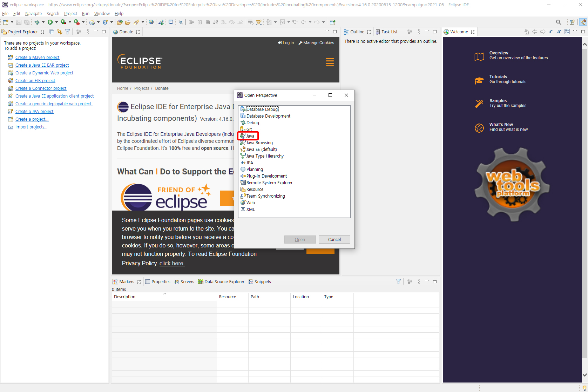
Task: Expand the External Tools dropdown arrow
Action: point(83,22)
